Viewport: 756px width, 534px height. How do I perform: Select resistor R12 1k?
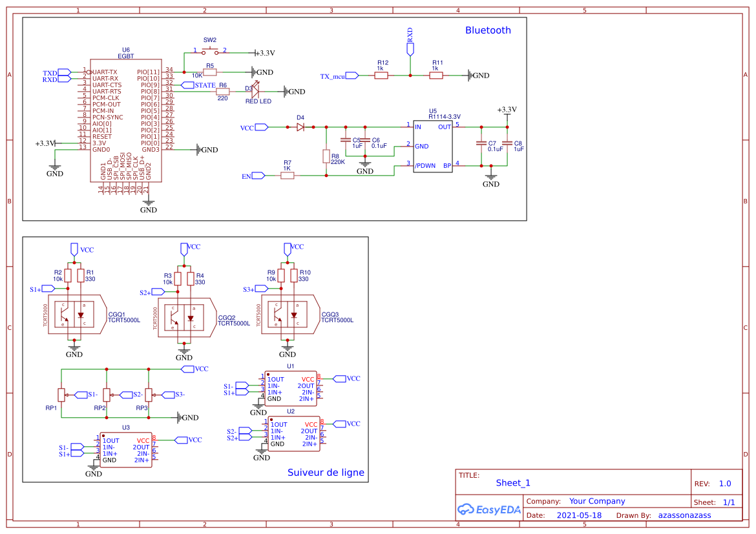380,75
